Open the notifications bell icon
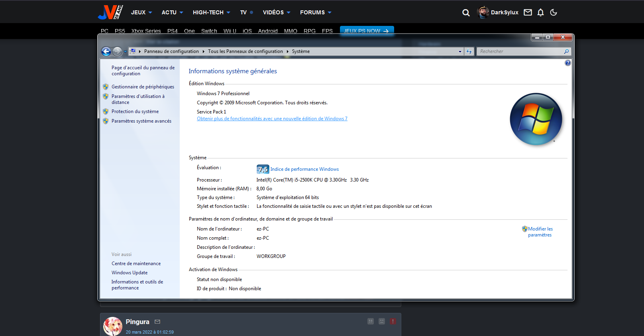Image resolution: width=644 pixels, height=336 pixels. [x=540, y=12]
